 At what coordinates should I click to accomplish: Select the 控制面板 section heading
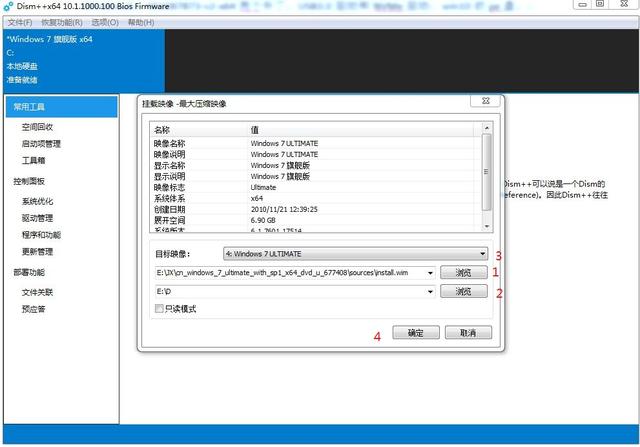(29, 181)
